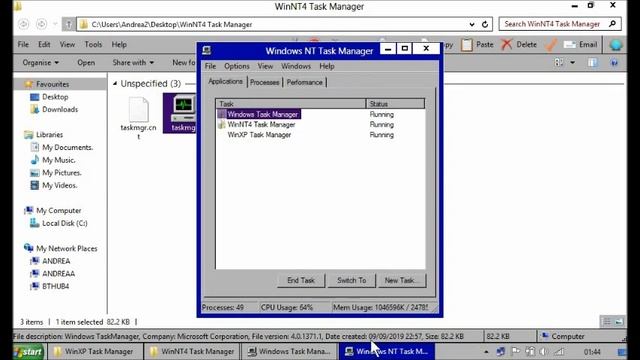Click the Status column header
This screenshot has height=360, width=640.
(395, 104)
